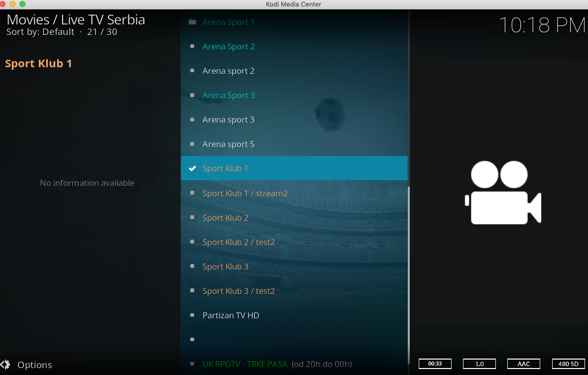Select the Sport Klub 2 entry
Image resolution: width=588 pixels, height=375 pixels.
click(x=294, y=218)
